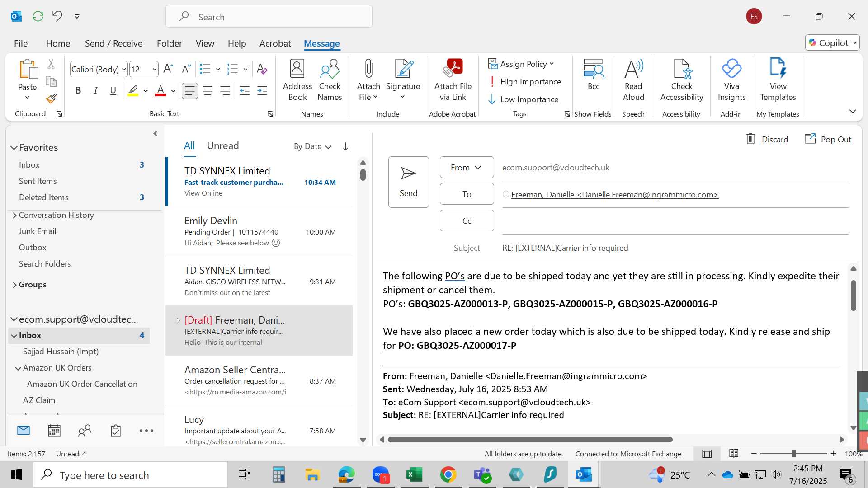
Task: Click the To recipients button
Action: pyautogui.click(x=467, y=194)
